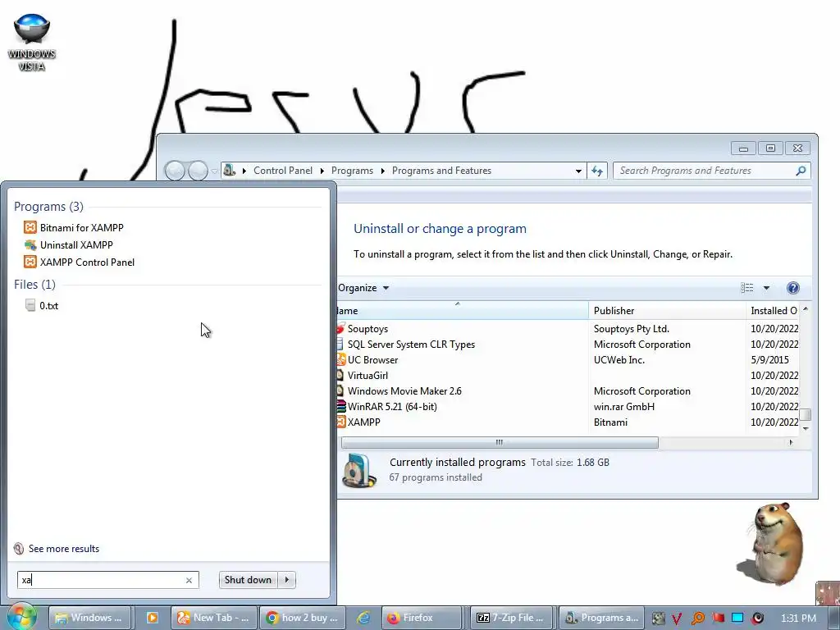Click the Bitnami publisher cell
Viewport: 840px width, 630px height.
[610, 422]
